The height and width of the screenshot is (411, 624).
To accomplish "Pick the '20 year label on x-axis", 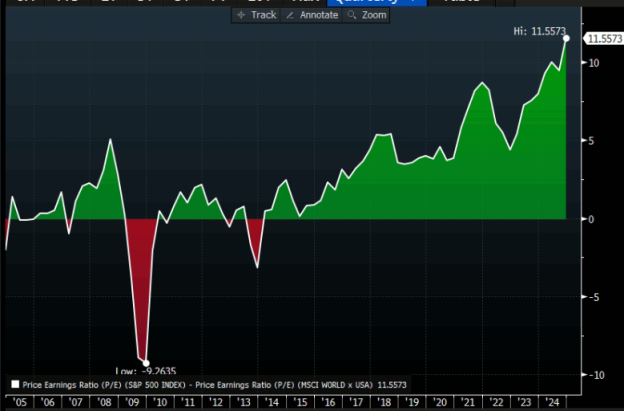I will pos(440,401).
